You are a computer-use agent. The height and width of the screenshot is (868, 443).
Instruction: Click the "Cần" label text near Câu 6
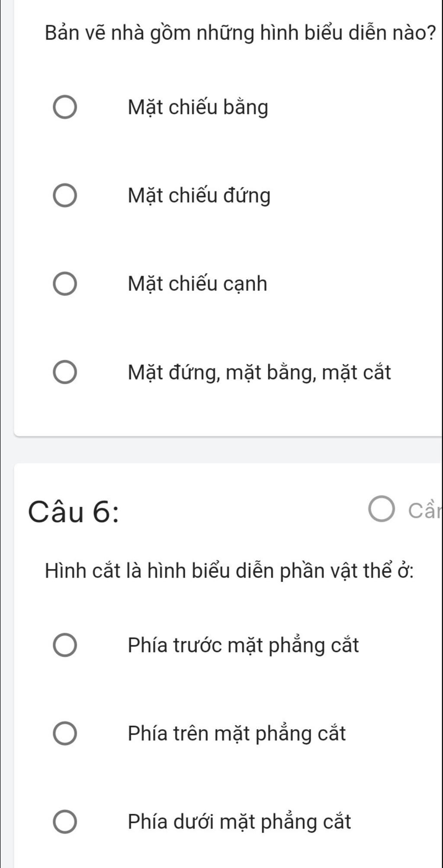(x=424, y=511)
